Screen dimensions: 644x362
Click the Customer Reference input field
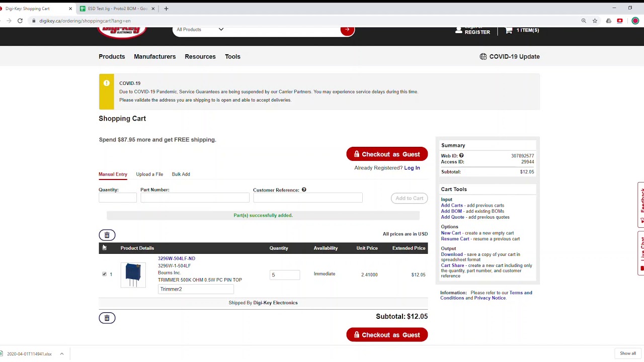tap(307, 198)
